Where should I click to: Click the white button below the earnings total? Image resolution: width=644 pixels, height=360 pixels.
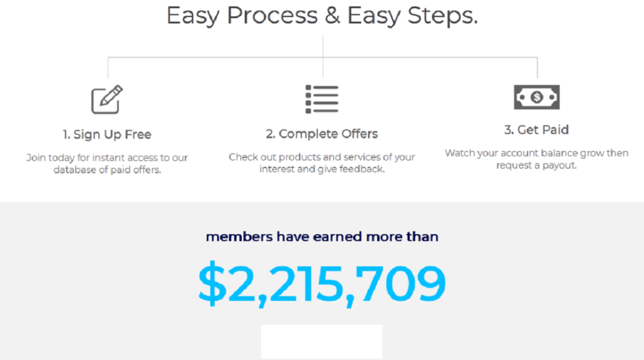(x=322, y=342)
